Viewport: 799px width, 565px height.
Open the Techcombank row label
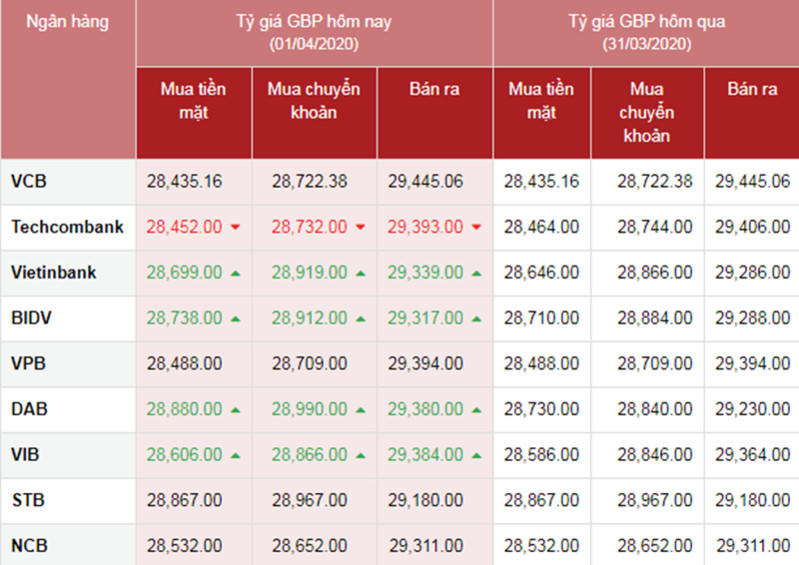coord(67,227)
